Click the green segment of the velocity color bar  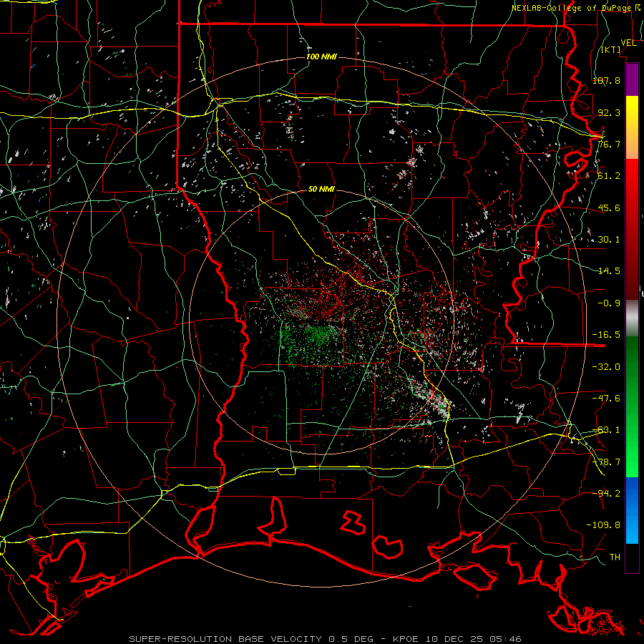pos(632,406)
